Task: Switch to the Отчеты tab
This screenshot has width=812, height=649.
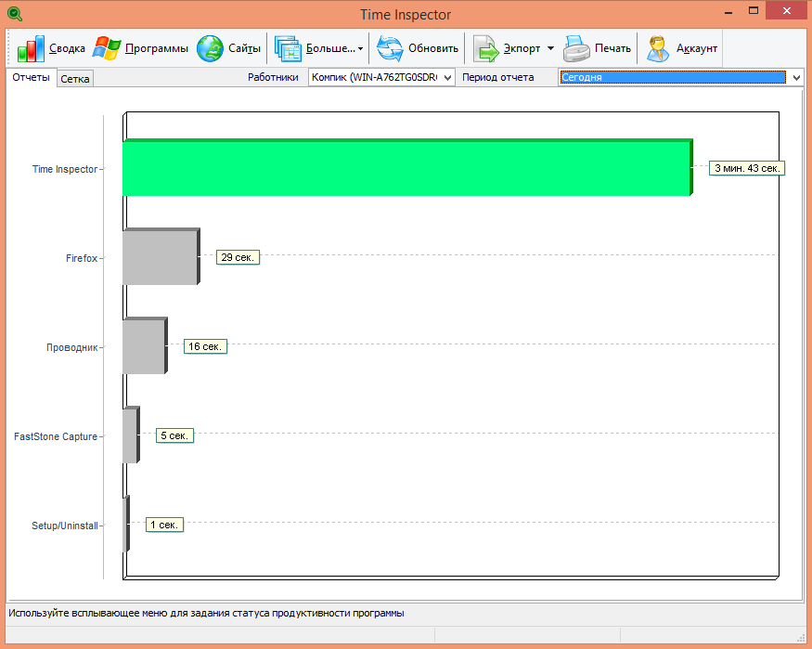Action: click(x=31, y=77)
